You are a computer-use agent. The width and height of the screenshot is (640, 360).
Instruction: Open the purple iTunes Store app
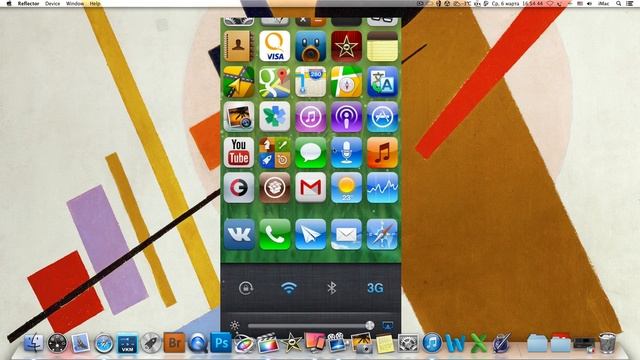[310, 117]
